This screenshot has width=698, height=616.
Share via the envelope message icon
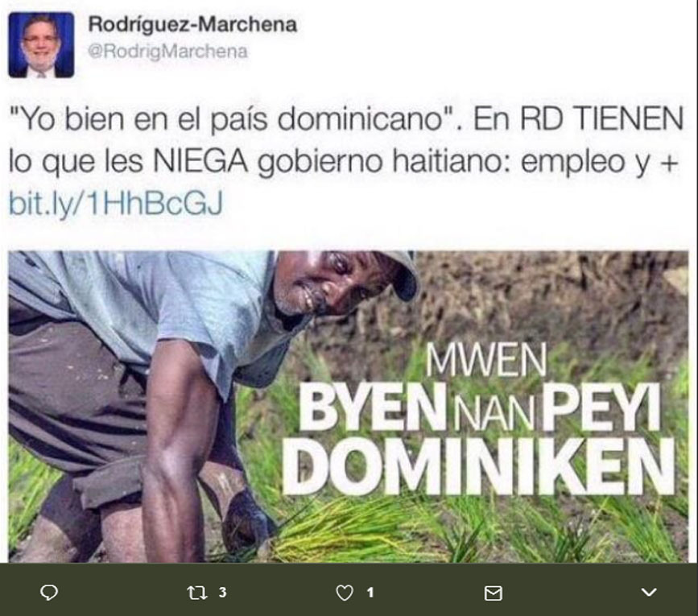click(493, 593)
